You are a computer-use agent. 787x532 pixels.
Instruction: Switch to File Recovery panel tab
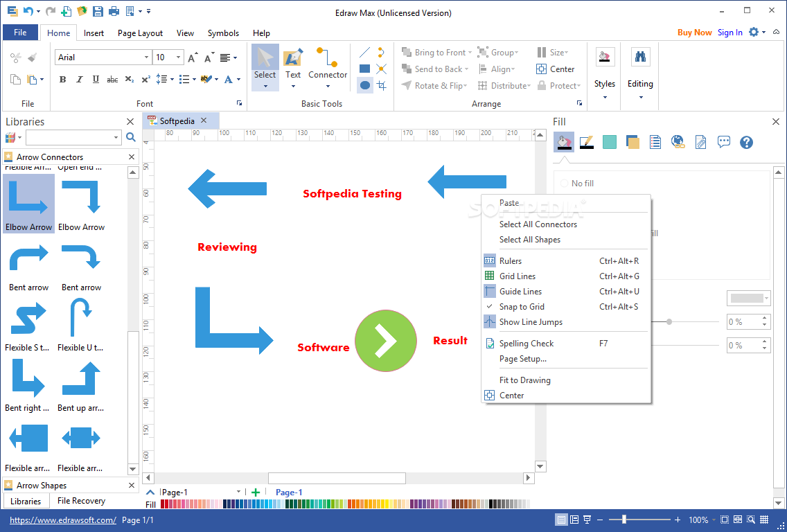(81, 500)
